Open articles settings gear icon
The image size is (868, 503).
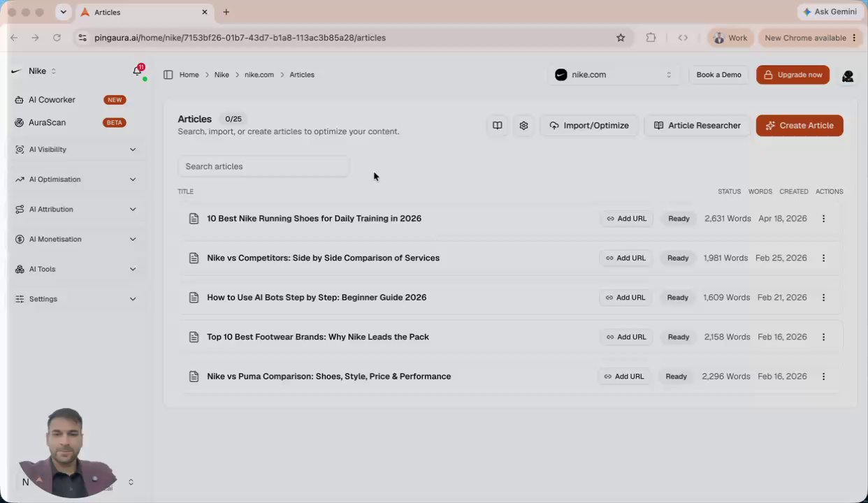(523, 126)
